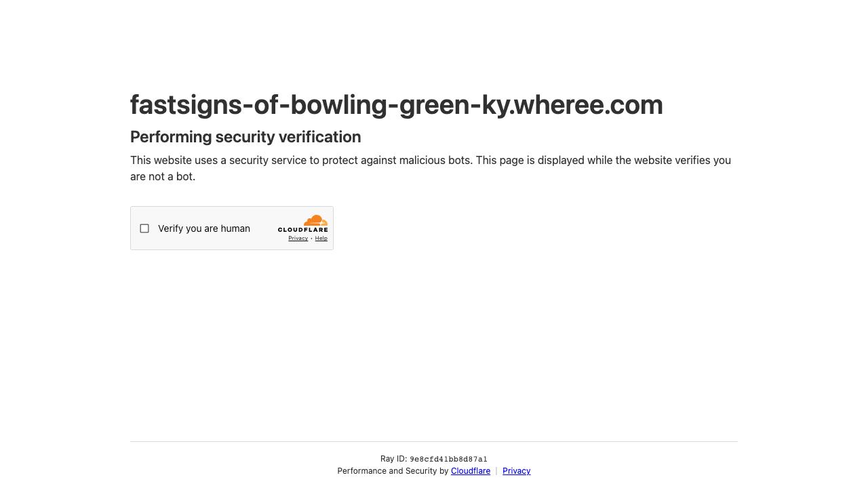Click the 'Performance and Security by' footer text
868x488 pixels.
tap(393, 471)
